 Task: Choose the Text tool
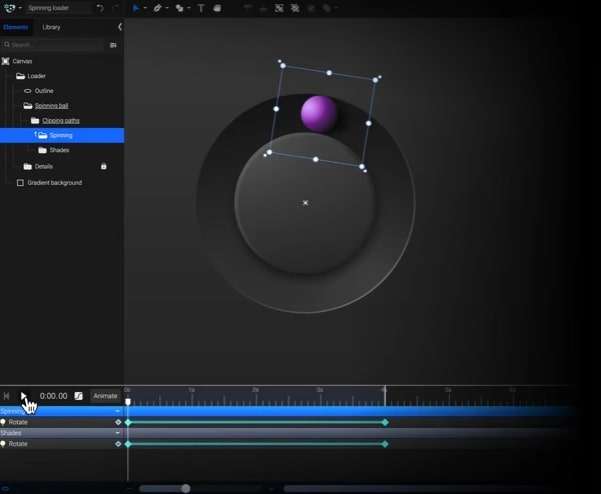[201, 8]
